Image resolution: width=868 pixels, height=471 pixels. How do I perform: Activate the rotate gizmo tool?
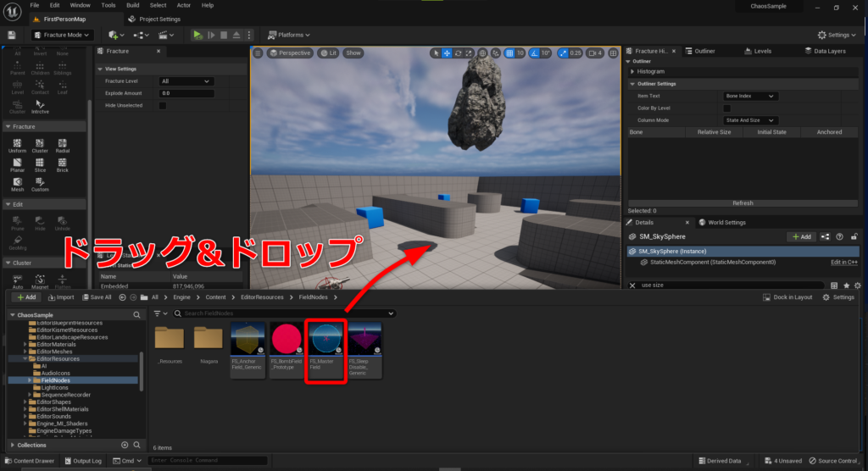coord(458,53)
